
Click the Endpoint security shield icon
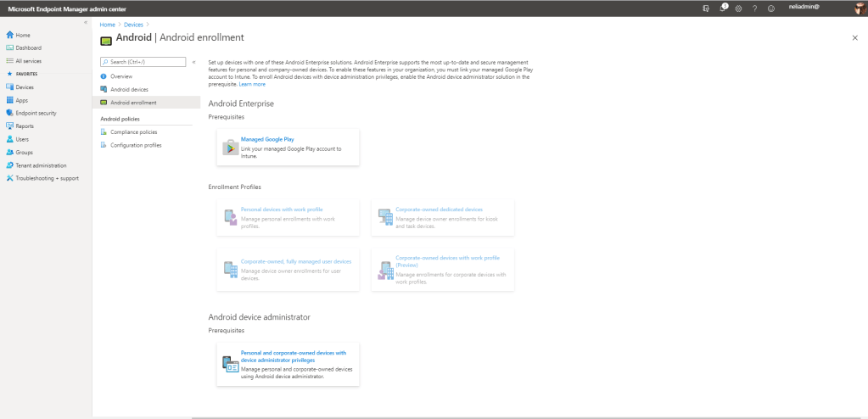coord(9,113)
